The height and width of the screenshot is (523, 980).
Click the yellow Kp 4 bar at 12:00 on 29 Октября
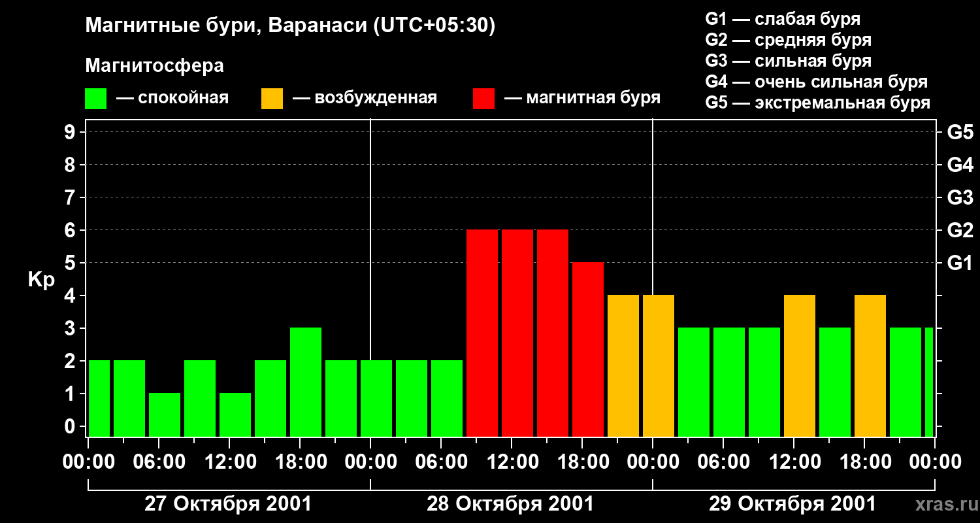click(800, 365)
